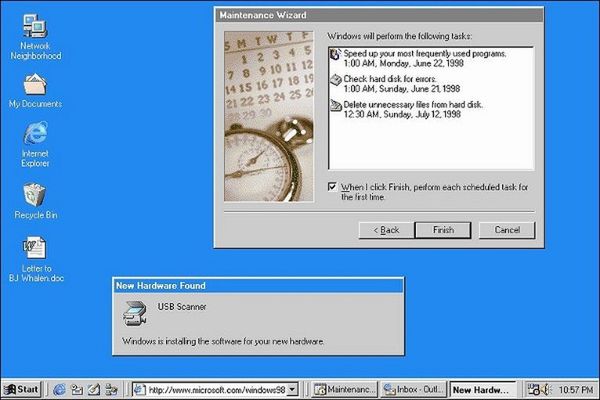Click 'Speed up your most frequently used programs' text
Image resolution: width=600 pixels, height=400 pixels.
425,54
